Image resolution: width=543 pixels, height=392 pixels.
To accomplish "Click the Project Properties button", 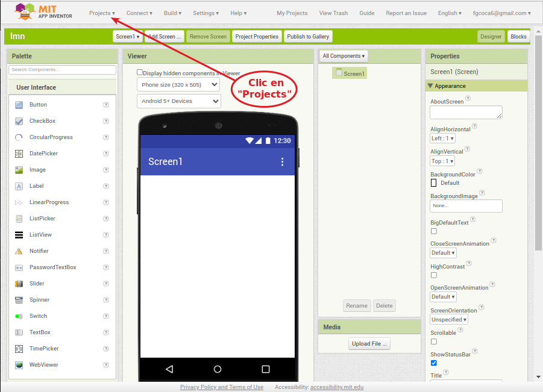I will click(257, 36).
